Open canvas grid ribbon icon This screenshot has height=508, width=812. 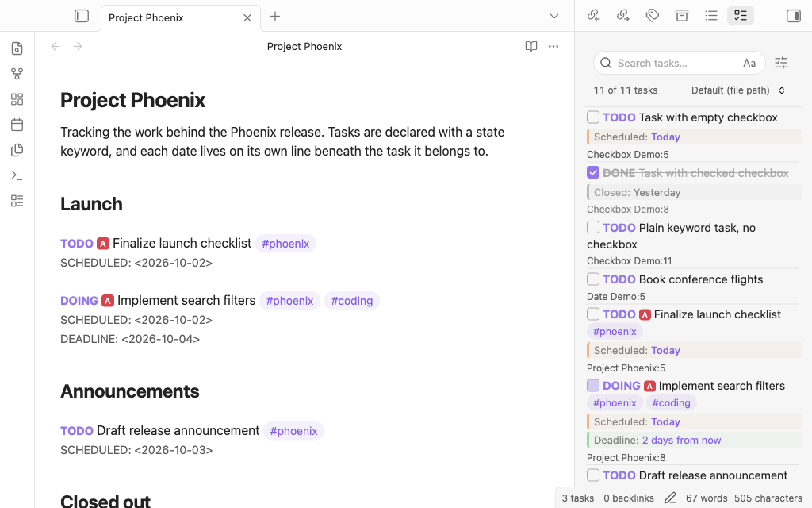pos(17,99)
